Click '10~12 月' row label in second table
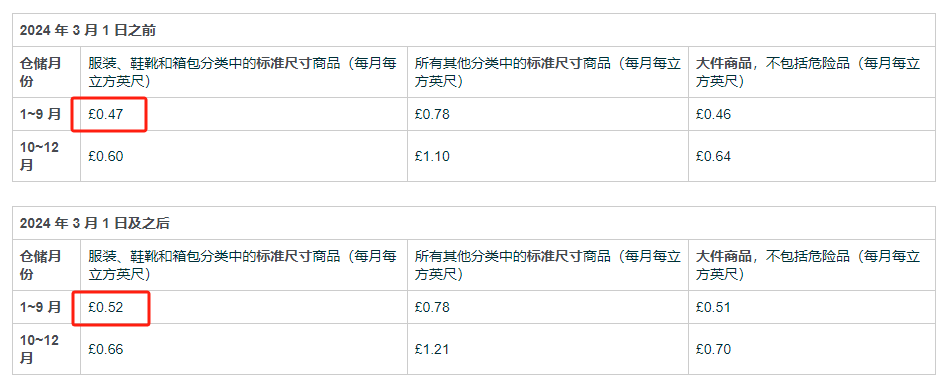This screenshot has height=390, width=948. pos(40,349)
